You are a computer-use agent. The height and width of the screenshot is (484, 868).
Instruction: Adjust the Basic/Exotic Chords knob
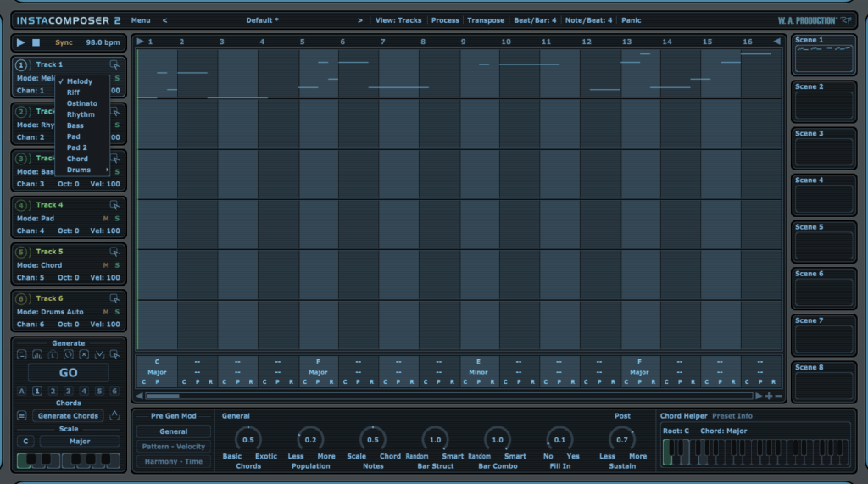[248, 440]
